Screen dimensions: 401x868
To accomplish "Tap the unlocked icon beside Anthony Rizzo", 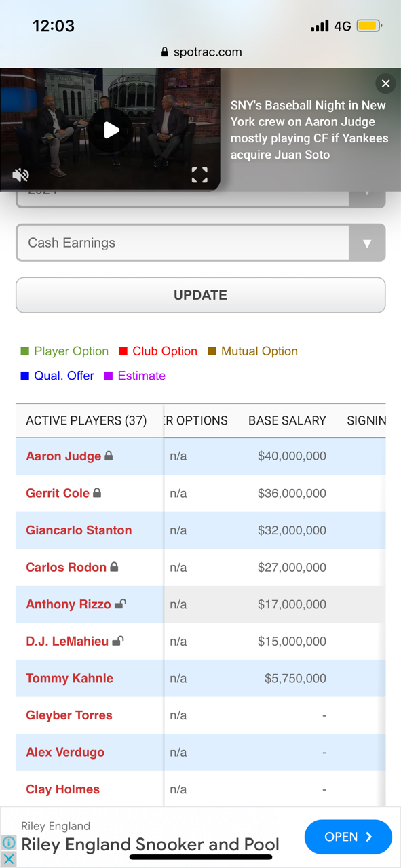I will [120, 604].
